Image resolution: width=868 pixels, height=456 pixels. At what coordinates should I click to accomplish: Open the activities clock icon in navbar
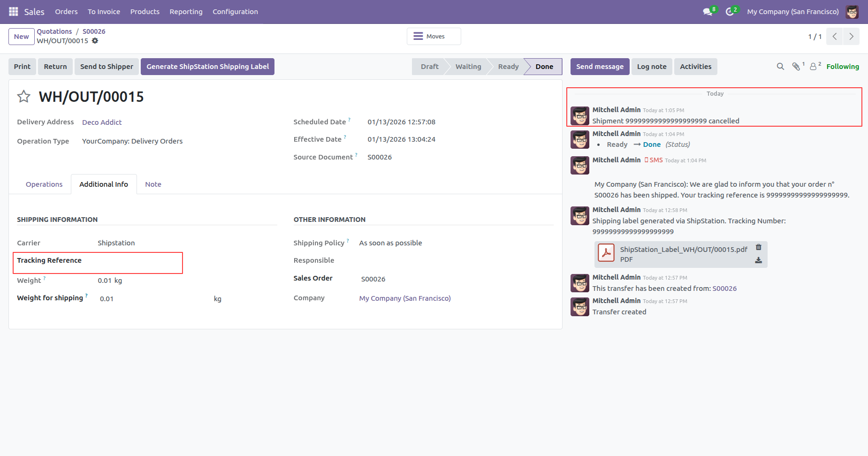(x=730, y=12)
